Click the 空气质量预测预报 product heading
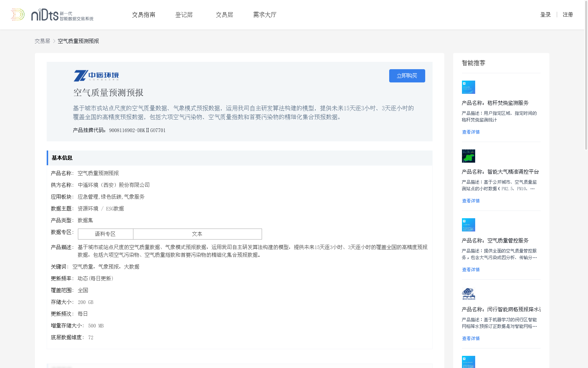This screenshot has height=368, width=588. click(108, 93)
